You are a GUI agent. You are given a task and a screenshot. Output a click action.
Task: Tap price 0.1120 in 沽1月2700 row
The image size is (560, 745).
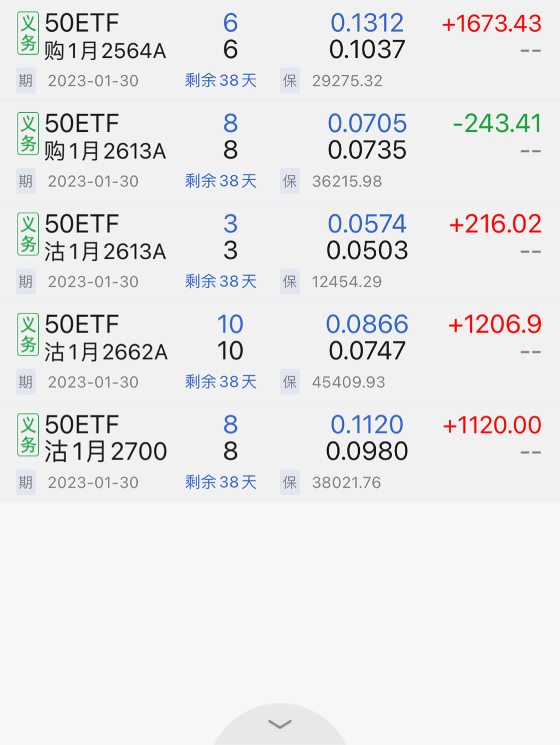[x=367, y=425]
